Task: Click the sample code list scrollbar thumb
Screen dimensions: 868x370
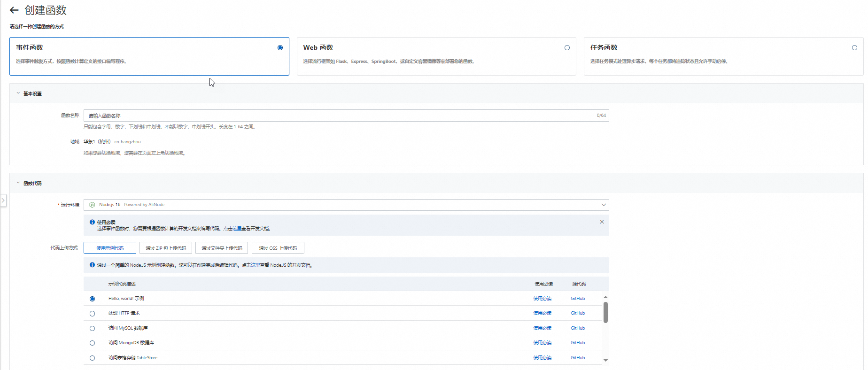Action: click(605, 312)
